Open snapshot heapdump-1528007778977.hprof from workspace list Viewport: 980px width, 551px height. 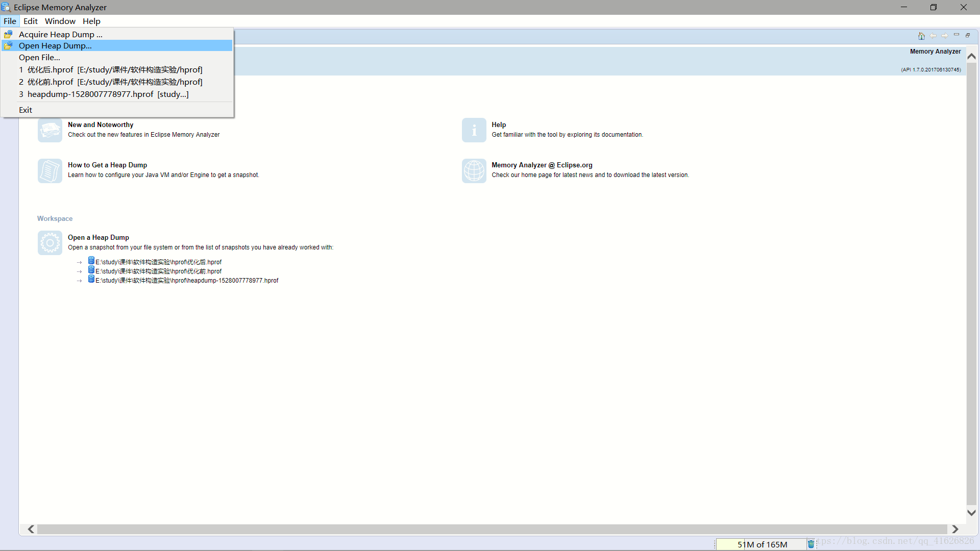[187, 281]
